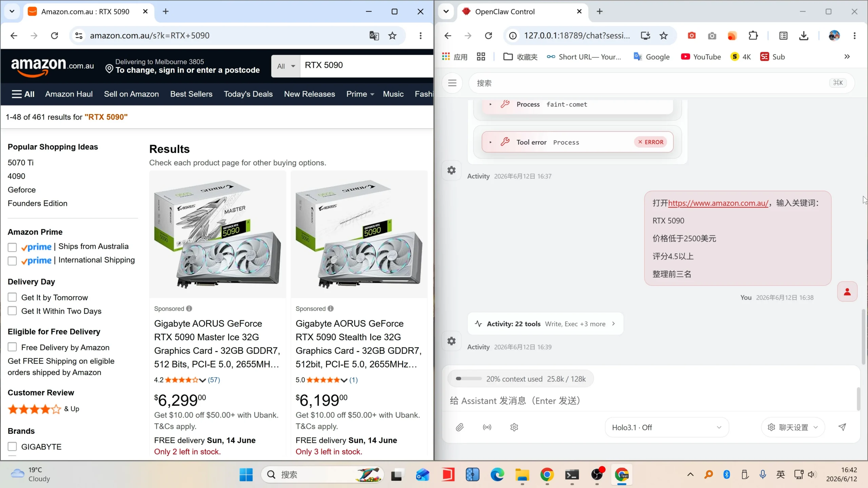Tick Free Delivery by Amazon checkbox

(x=12, y=347)
